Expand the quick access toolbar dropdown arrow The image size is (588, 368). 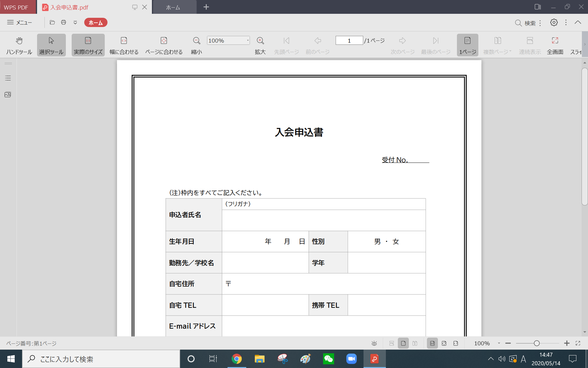pyautogui.click(x=75, y=22)
